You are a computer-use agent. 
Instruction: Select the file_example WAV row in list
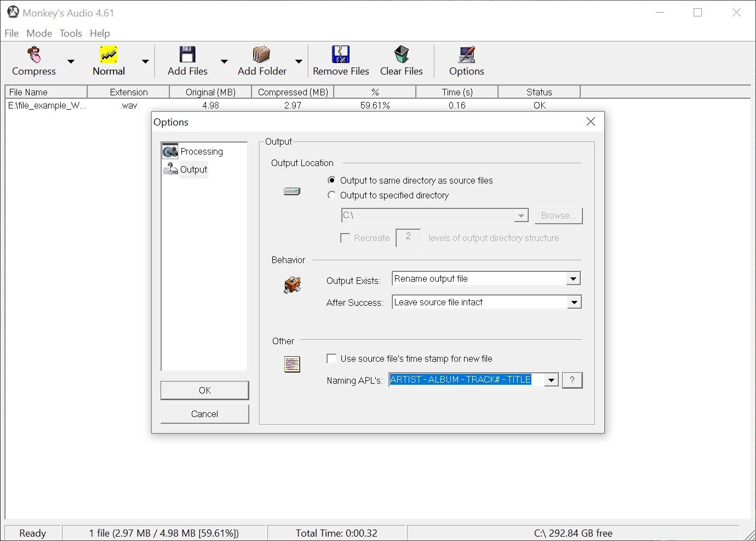47,105
